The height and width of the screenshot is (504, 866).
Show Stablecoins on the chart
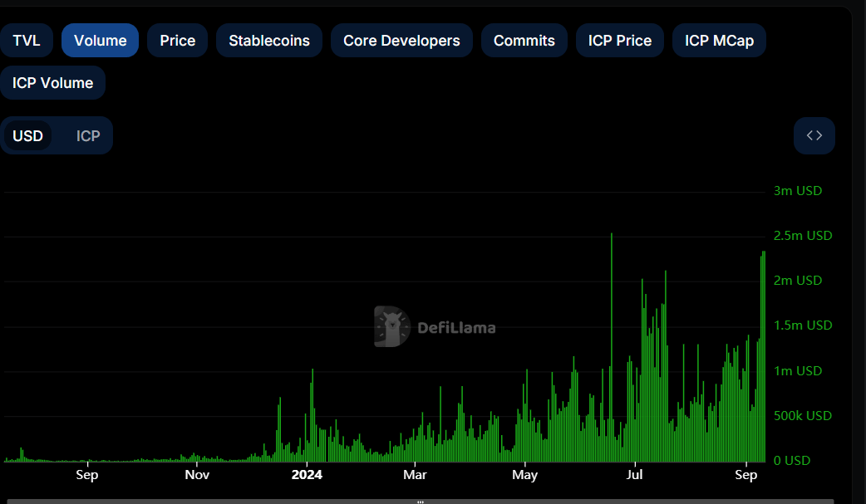pyautogui.click(x=268, y=41)
